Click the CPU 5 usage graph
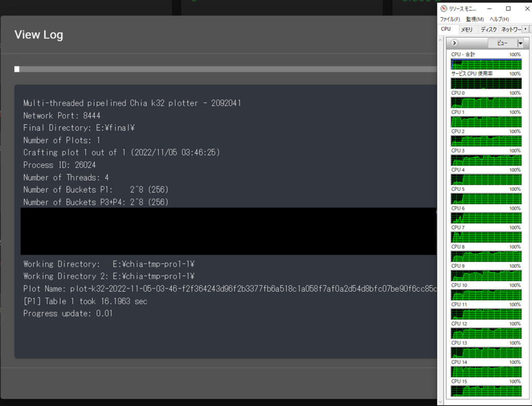532x406 pixels. [x=486, y=199]
